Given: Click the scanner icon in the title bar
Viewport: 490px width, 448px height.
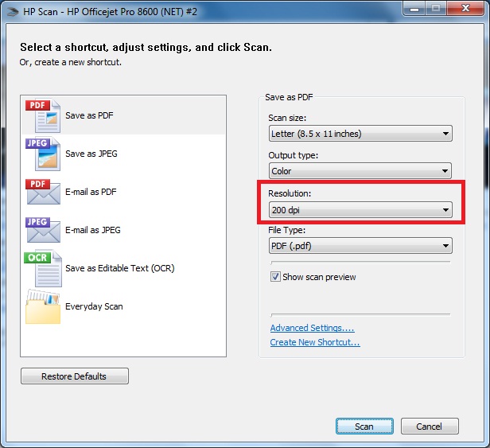Looking at the screenshot, I should pyautogui.click(x=13, y=12).
